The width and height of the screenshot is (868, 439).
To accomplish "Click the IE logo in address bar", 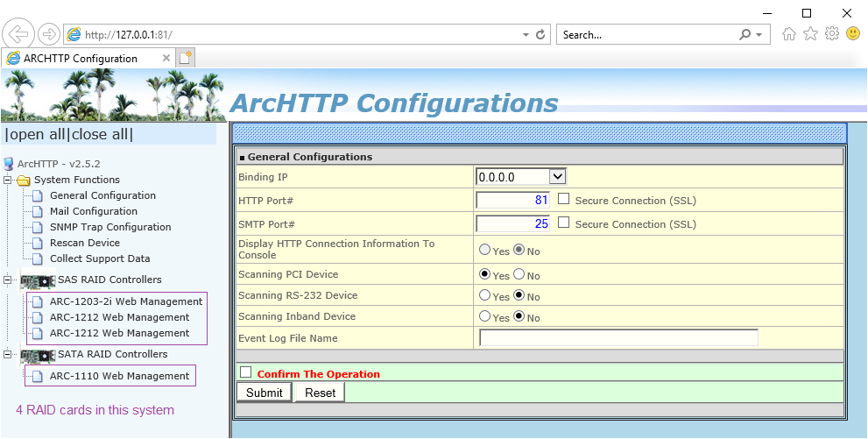I will [74, 34].
